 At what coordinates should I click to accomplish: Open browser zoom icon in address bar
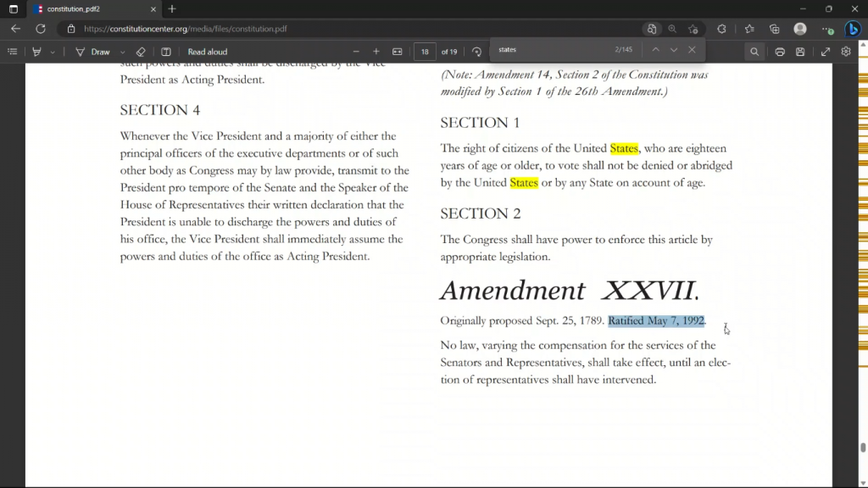[672, 29]
